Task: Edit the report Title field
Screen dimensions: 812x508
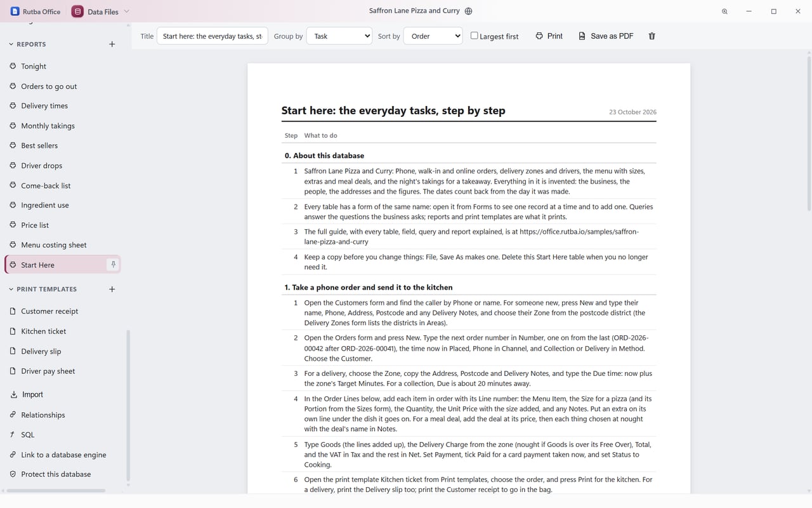Action: (213, 36)
